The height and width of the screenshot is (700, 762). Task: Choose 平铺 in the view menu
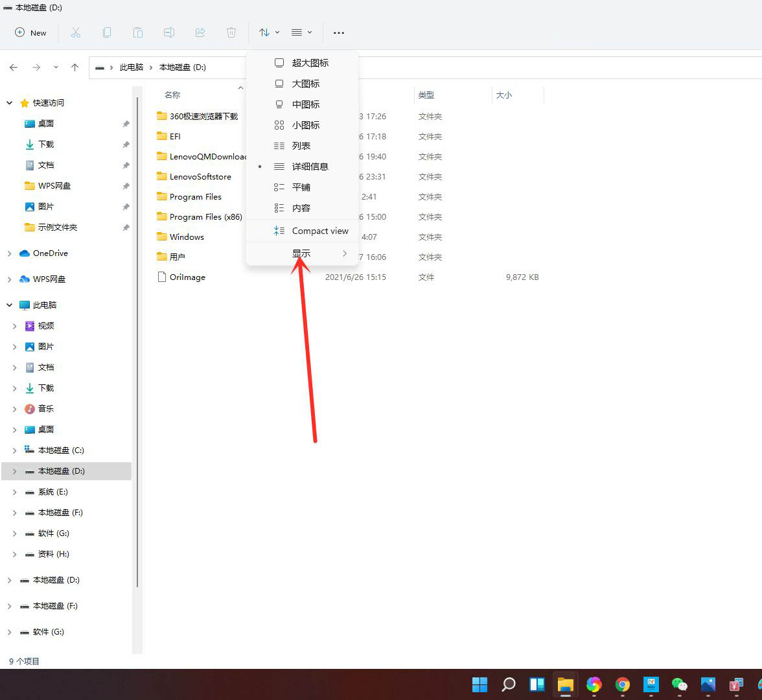point(301,187)
